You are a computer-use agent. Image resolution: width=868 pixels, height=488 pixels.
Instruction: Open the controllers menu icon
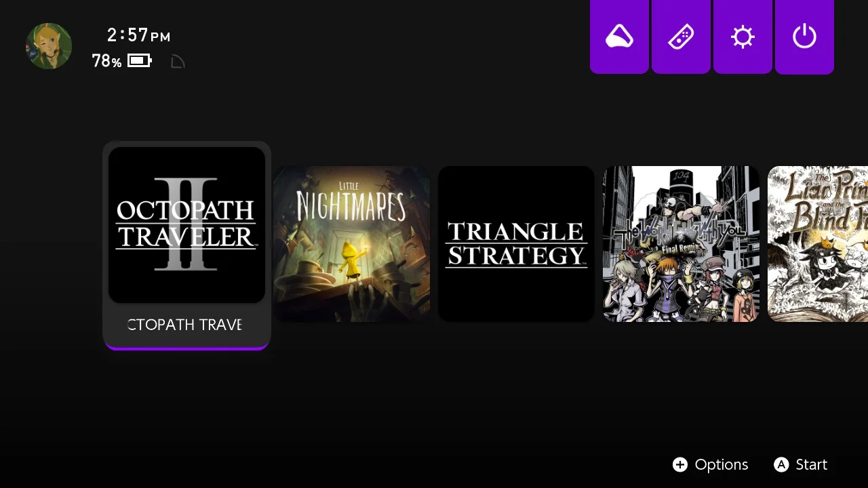pyautogui.click(x=681, y=37)
